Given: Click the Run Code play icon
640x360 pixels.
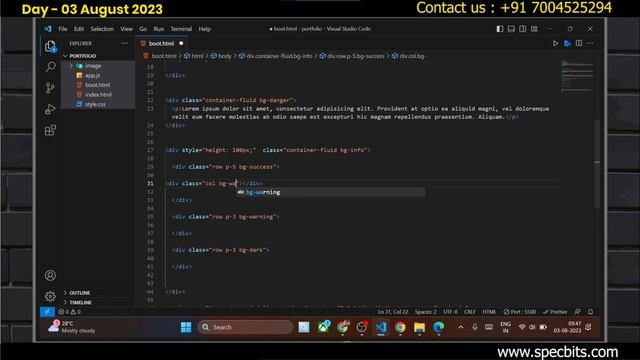Looking at the screenshot, I should [555, 43].
